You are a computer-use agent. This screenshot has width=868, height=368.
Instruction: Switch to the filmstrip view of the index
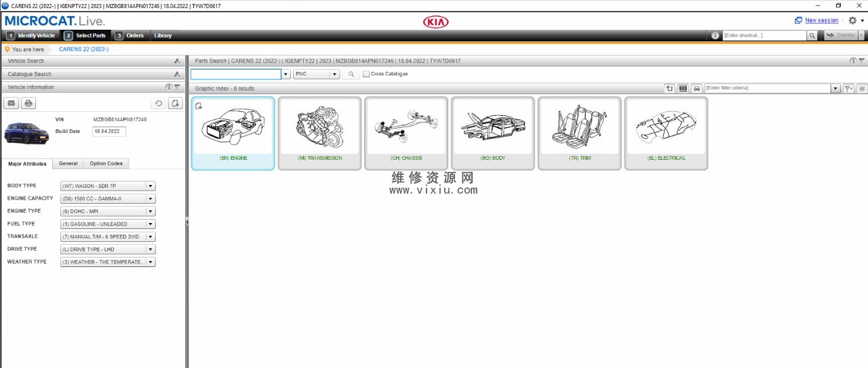coord(683,88)
